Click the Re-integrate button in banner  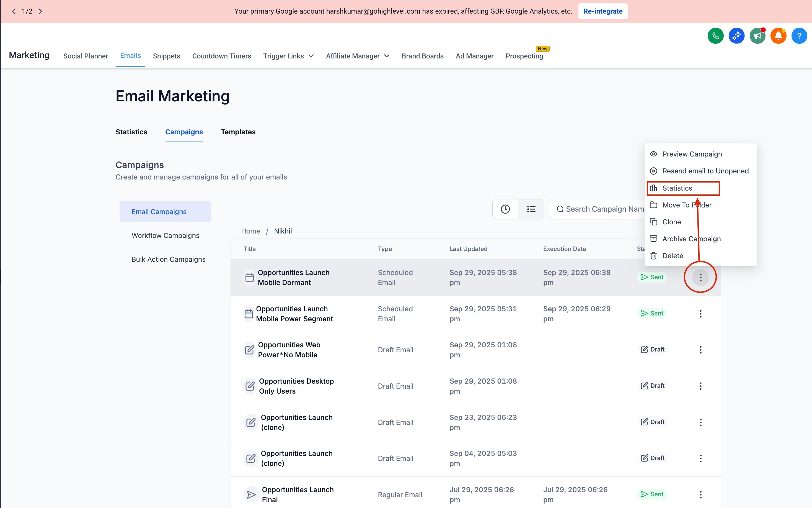[602, 11]
